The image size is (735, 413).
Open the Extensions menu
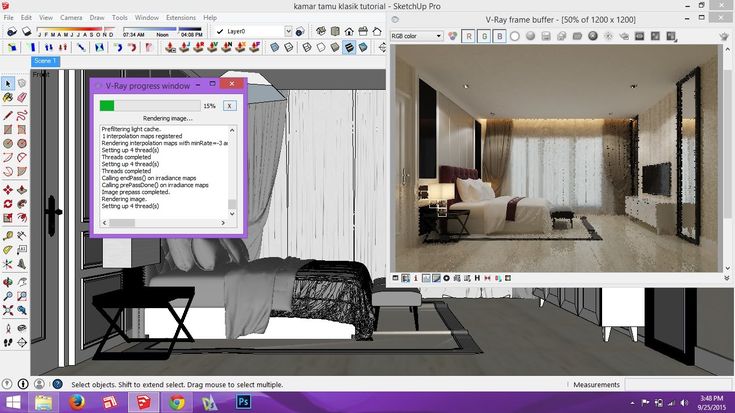(x=180, y=17)
